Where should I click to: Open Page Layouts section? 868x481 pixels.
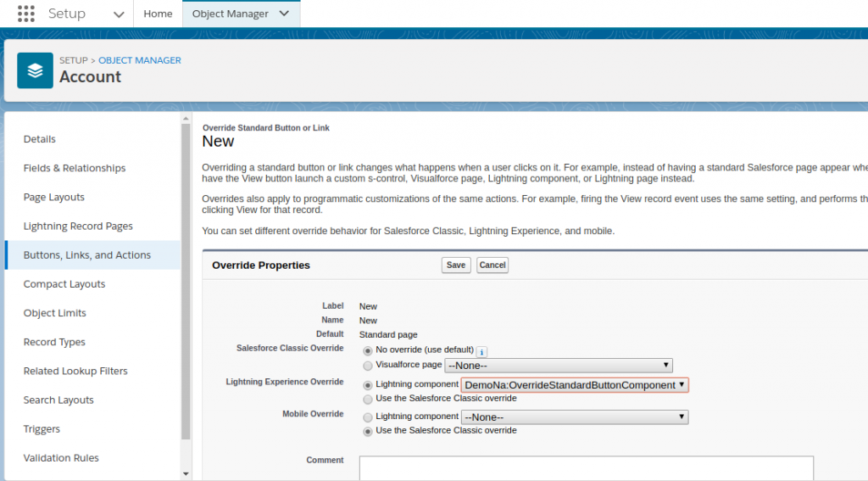(x=53, y=197)
